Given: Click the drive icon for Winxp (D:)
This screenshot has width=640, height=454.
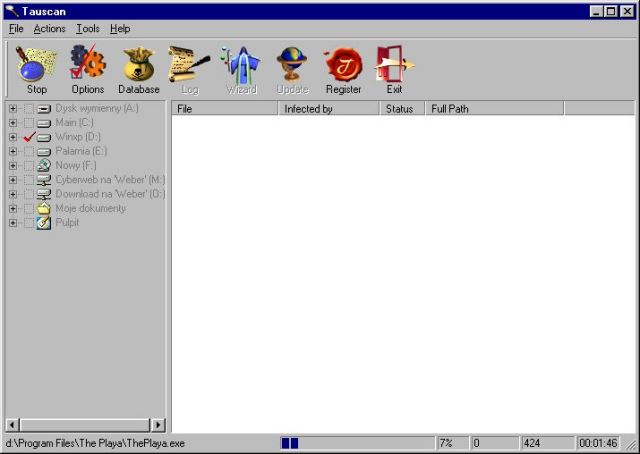Looking at the screenshot, I should (44, 137).
